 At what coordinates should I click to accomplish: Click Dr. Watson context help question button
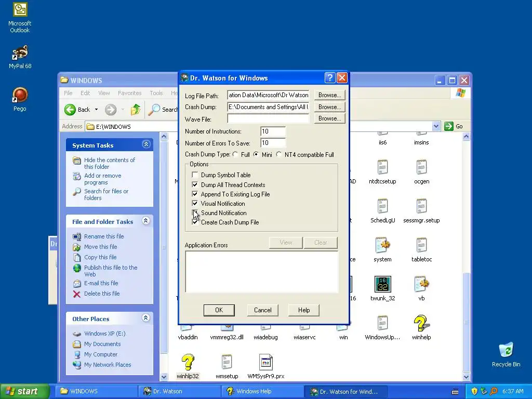point(330,78)
